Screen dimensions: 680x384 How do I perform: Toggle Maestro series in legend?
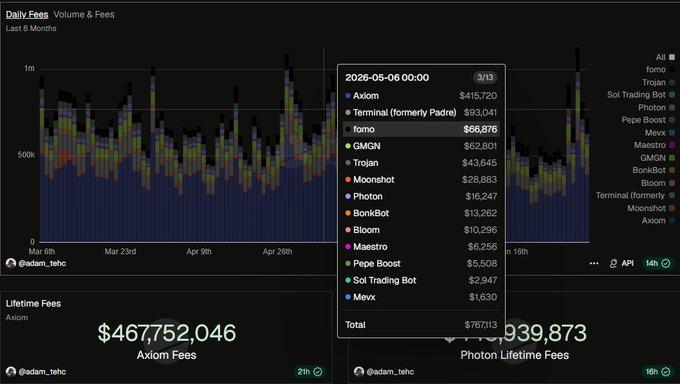(x=654, y=145)
